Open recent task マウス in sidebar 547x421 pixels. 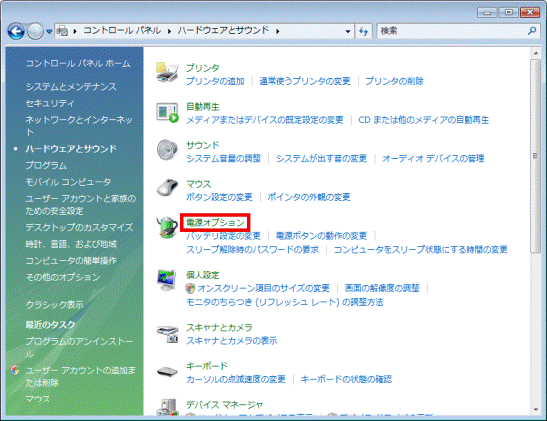click(38, 399)
